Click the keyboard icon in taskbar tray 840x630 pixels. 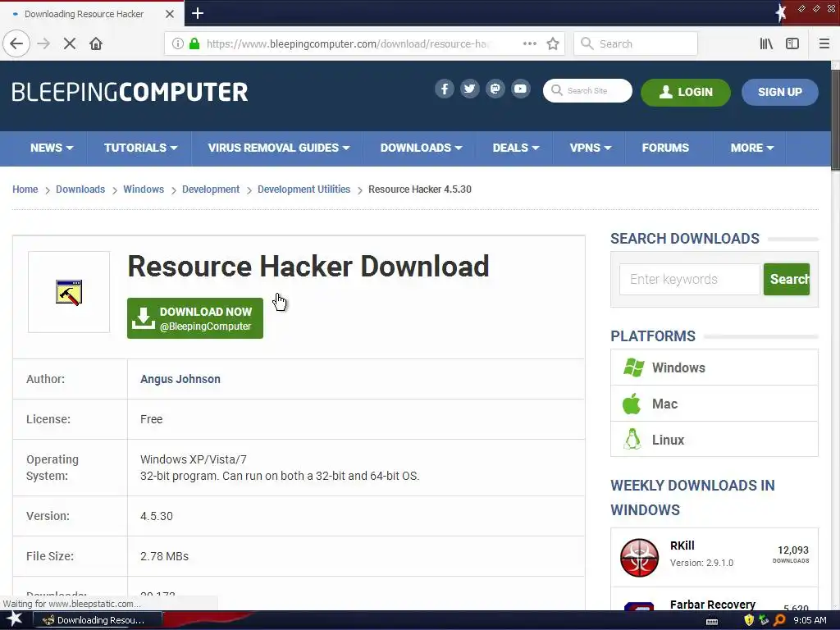(712, 622)
